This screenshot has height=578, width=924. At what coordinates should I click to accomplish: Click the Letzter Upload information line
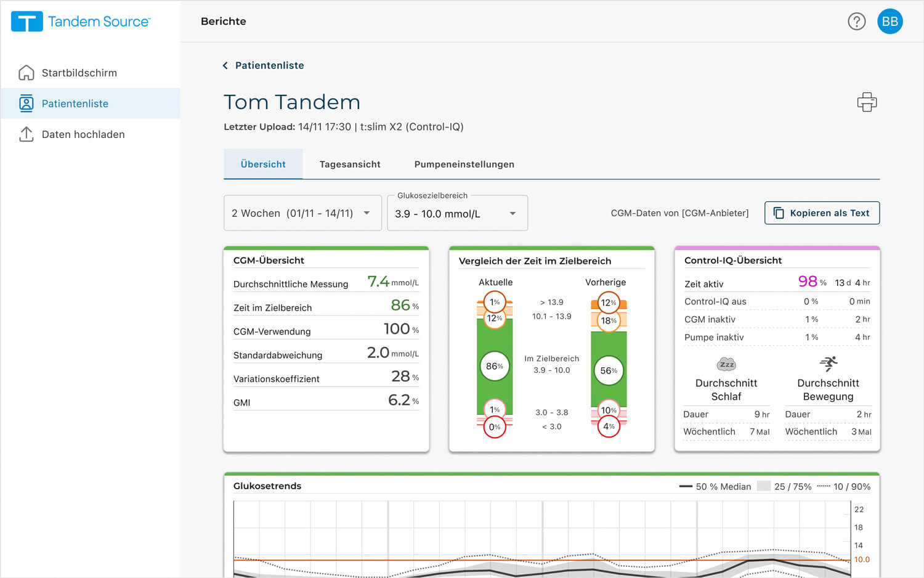tap(344, 127)
